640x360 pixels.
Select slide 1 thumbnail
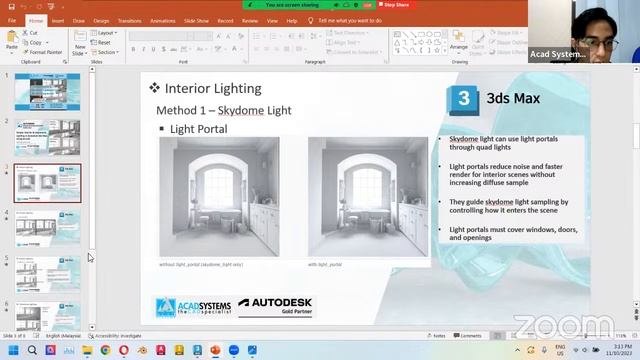[47, 92]
